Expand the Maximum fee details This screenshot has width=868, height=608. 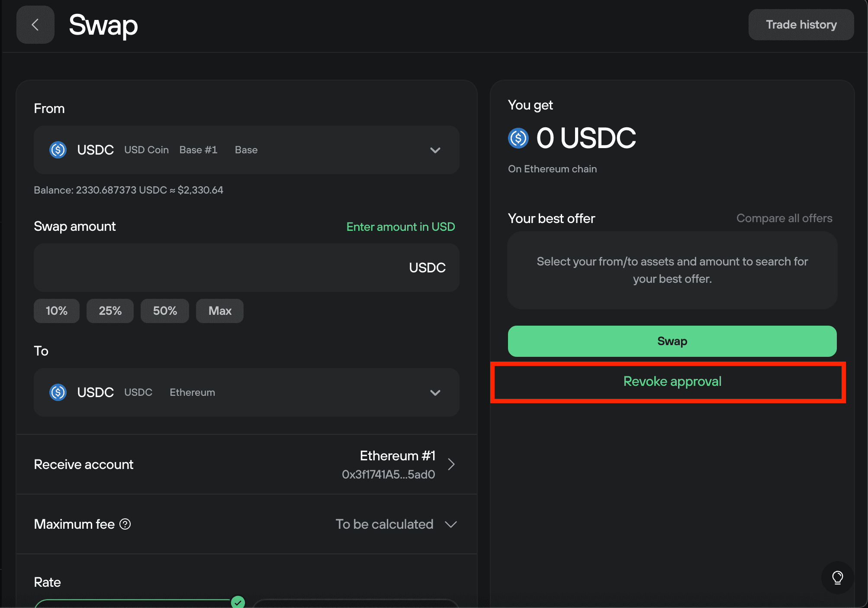(x=450, y=524)
